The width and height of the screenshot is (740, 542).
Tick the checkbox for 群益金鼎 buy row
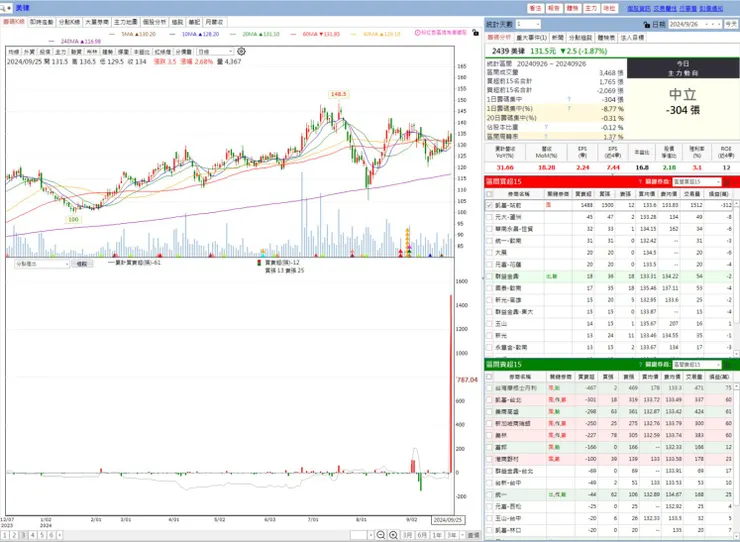[489, 276]
